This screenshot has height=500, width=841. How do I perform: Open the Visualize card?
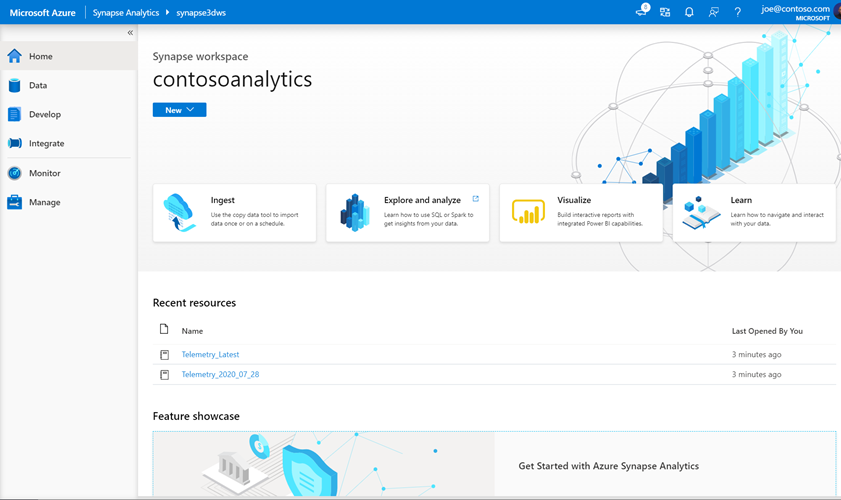coord(581,213)
